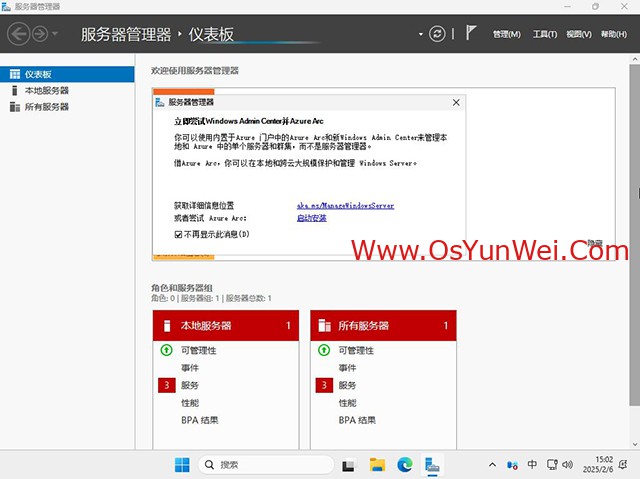Click tray icon left of 中 indicator
Image resolution: width=640 pixels, height=479 pixels.
point(512,465)
